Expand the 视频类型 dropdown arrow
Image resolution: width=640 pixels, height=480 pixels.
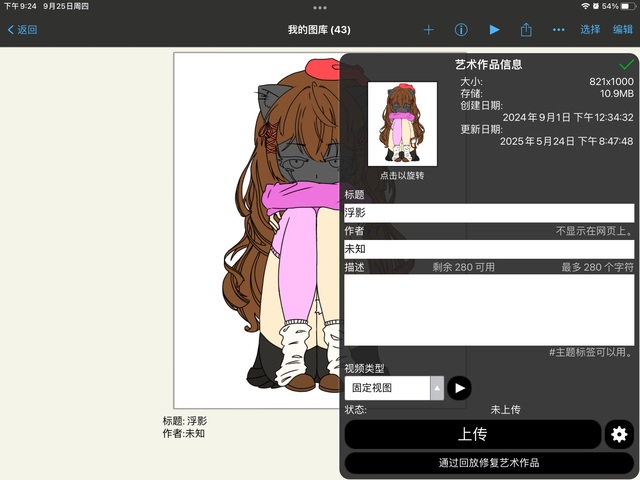tap(437, 388)
